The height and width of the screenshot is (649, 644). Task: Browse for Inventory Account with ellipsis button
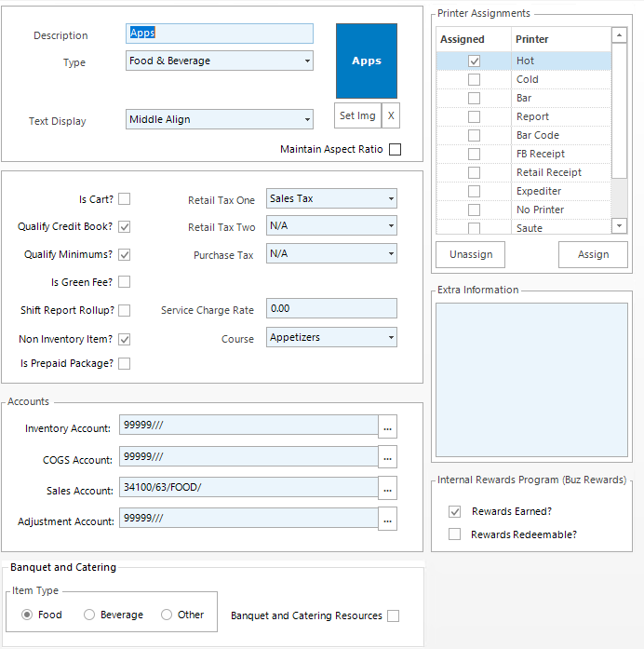coord(387,426)
